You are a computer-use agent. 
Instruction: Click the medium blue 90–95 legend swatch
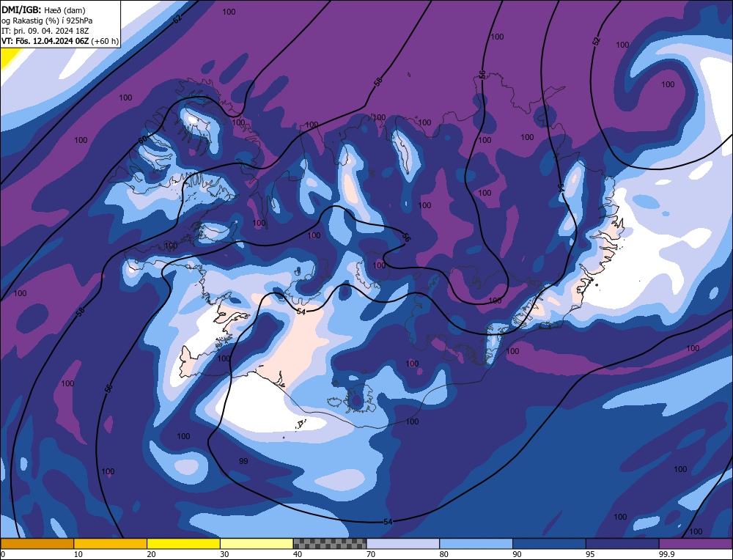point(549,544)
